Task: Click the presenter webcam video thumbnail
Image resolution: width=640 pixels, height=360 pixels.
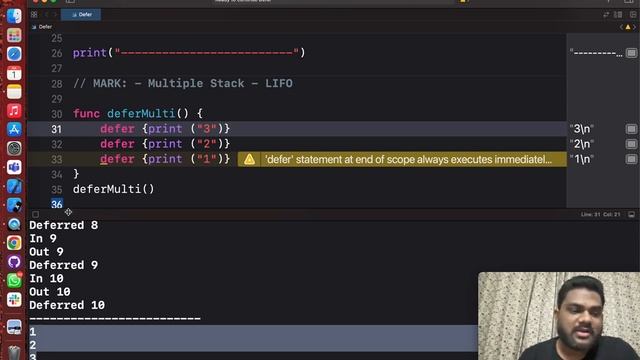Action: tap(559, 316)
